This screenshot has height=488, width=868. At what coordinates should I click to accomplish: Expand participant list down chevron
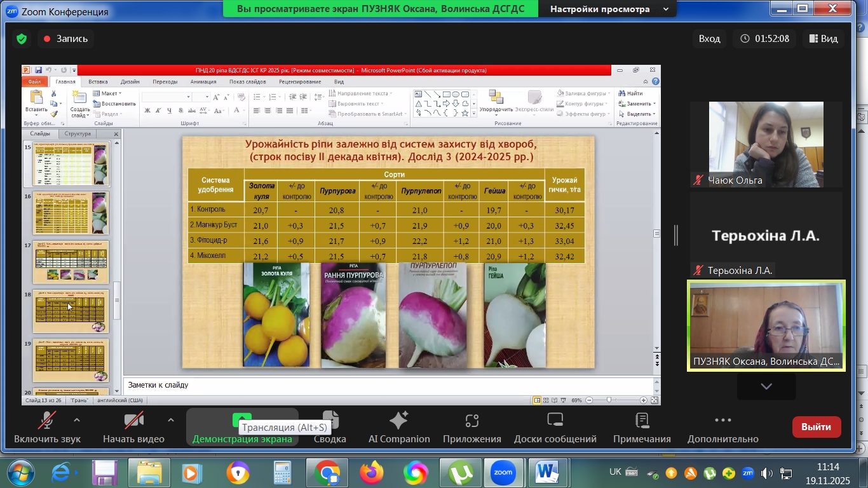[766, 386]
